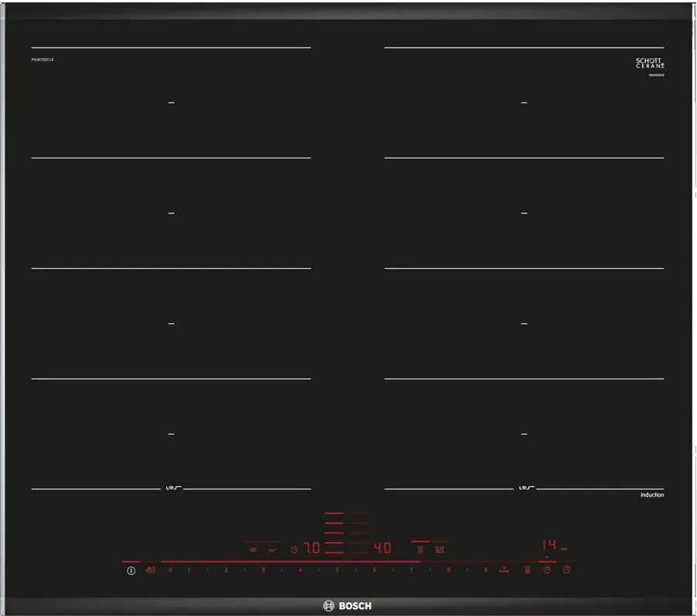Screen dimensions: 697x616
Task: Tap level 3 on power scale
Action: point(263,570)
